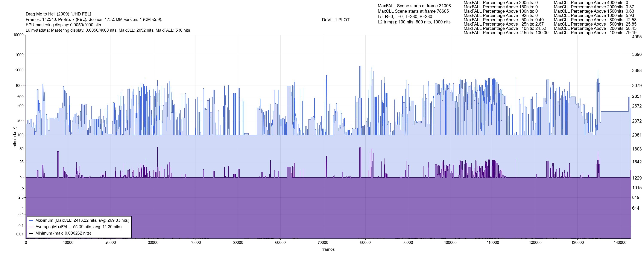Click the blue Maximum legend line swatch
This screenshot has height=258, width=644.
tap(31, 220)
